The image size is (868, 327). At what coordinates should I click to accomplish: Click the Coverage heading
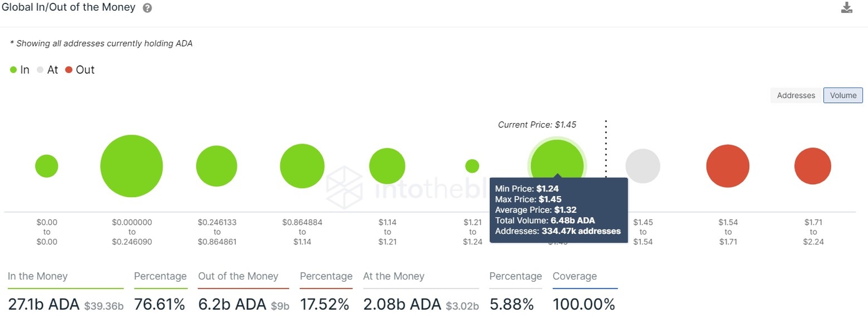[x=575, y=276]
